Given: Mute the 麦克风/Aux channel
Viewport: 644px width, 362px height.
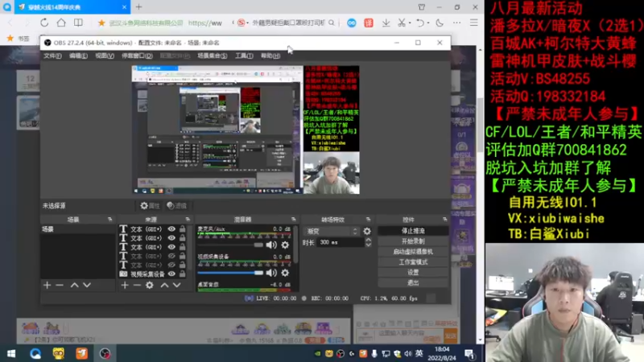Looking at the screenshot, I should [x=271, y=245].
